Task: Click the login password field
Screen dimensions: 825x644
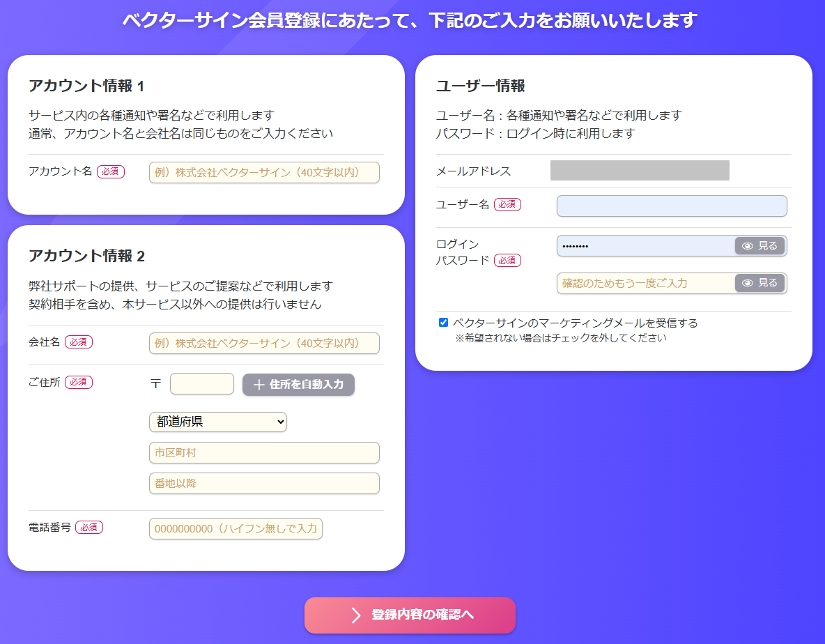Action: tap(646, 246)
